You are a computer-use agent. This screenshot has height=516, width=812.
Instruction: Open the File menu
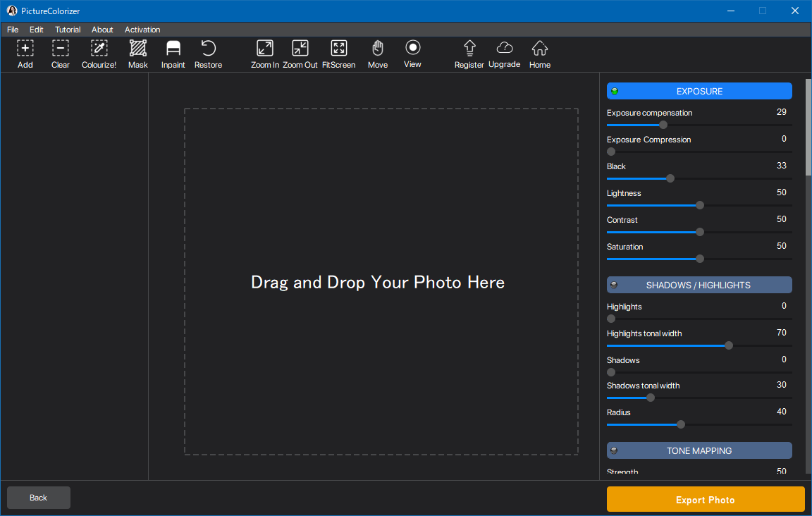(13, 30)
